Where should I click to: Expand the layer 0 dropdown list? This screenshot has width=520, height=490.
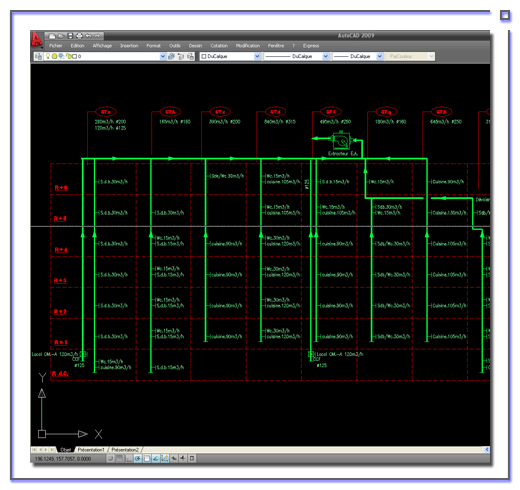coord(162,56)
